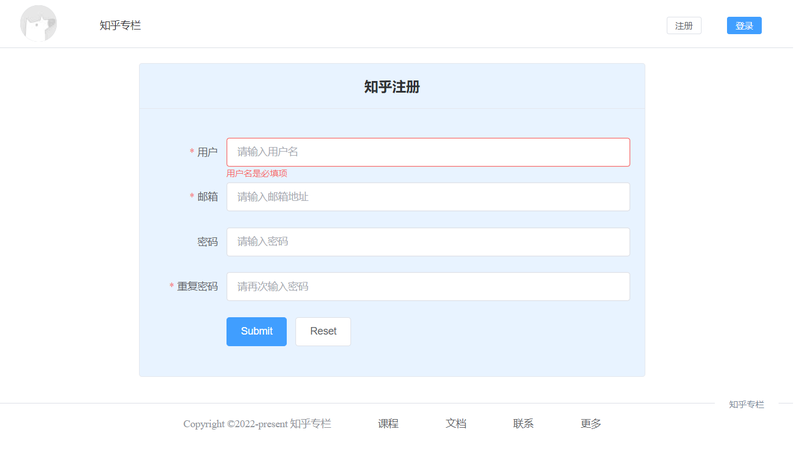Open the 文档 footer link
The image size is (800, 466).
[x=456, y=424]
